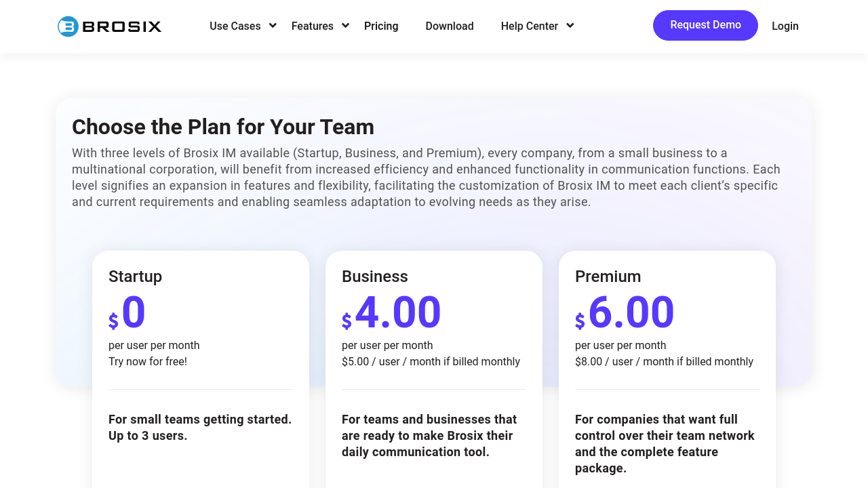
Task: Expand the Help Center dropdown arrow
Action: point(570,26)
